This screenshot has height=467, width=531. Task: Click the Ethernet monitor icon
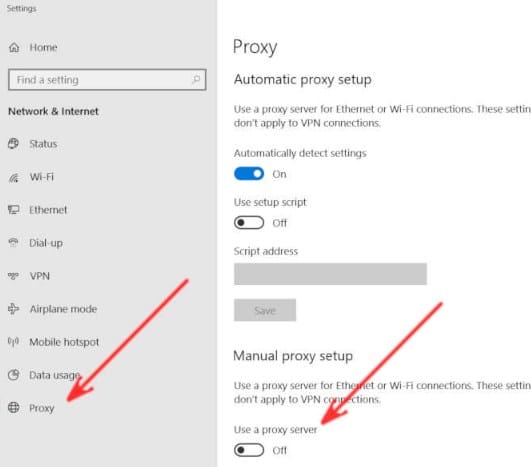click(14, 210)
